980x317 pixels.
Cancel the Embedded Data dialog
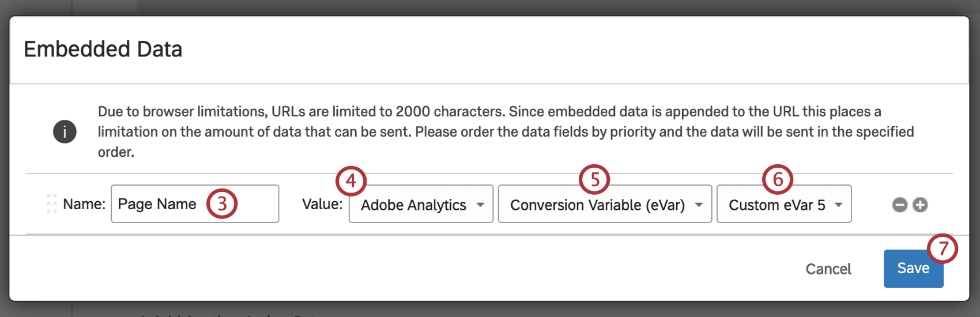[828, 269]
